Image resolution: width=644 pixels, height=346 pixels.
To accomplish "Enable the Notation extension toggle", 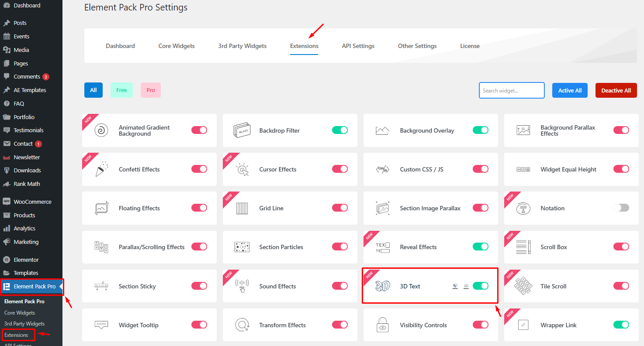I will pyautogui.click(x=621, y=208).
